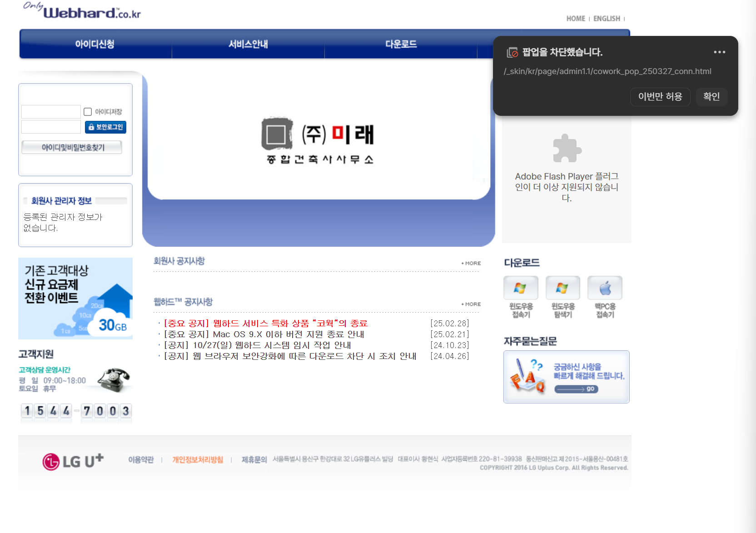Screen dimensions: 756x533
Task: Focus the ID input field
Action: pyautogui.click(x=51, y=112)
